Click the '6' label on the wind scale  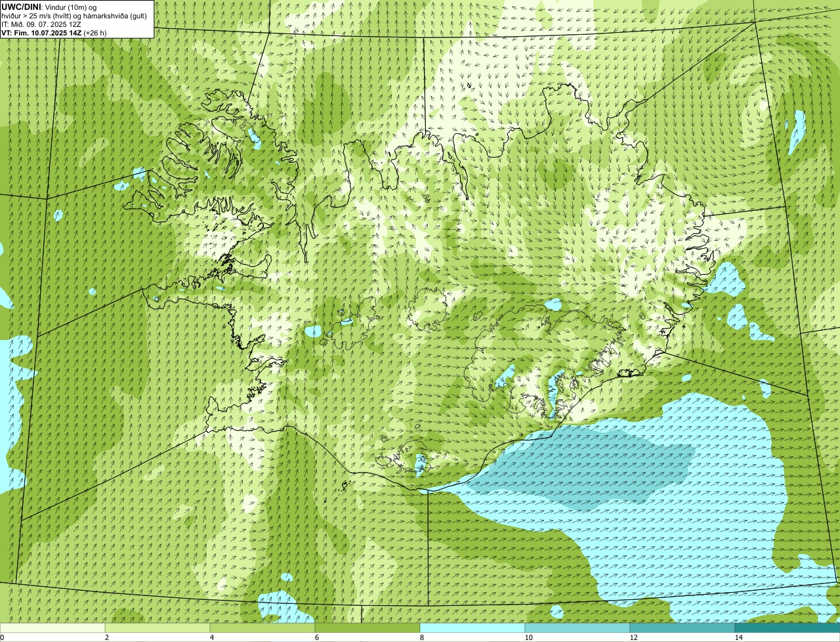click(x=317, y=637)
